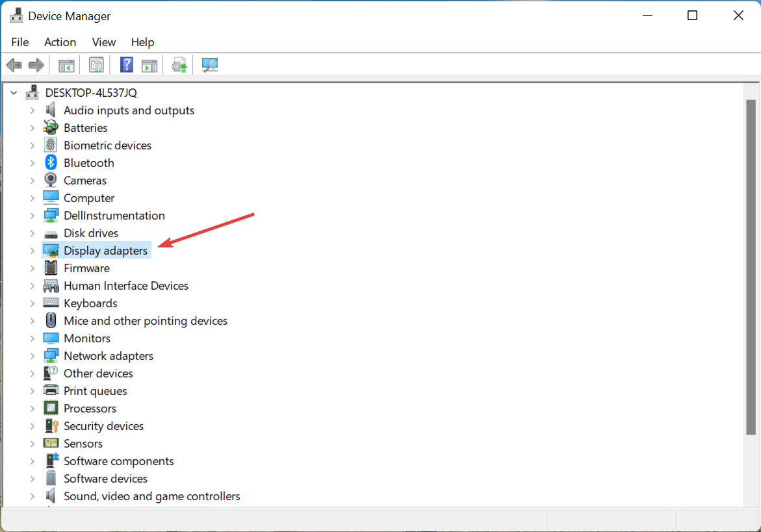Click the Bluetooth device category icon

[x=51, y=163]
